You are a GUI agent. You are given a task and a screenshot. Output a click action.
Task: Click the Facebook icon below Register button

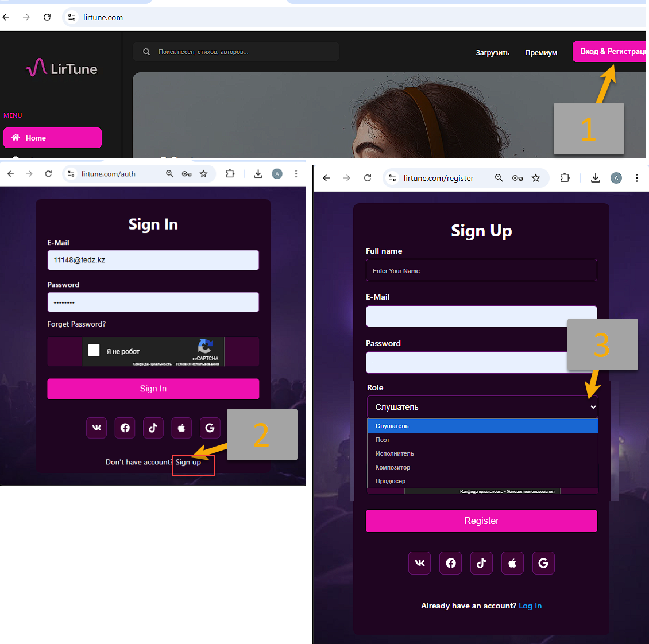click(451, 563)
